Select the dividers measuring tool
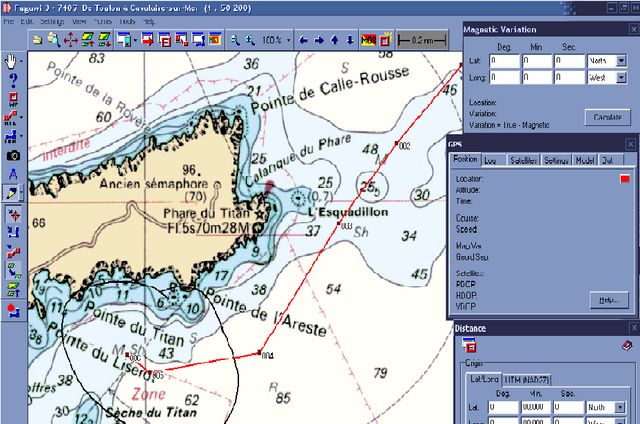640x424 pixels. coord(13,174)
